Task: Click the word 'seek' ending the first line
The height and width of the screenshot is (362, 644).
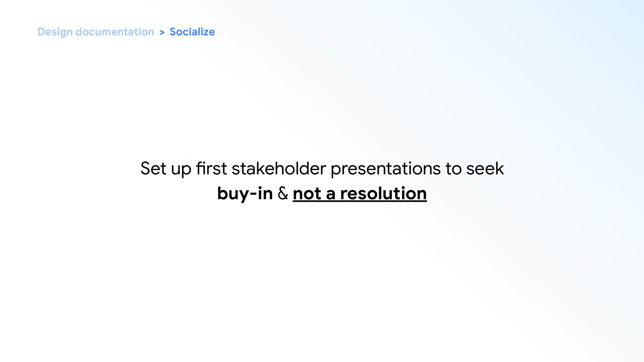Action: (x=485, y=168)
